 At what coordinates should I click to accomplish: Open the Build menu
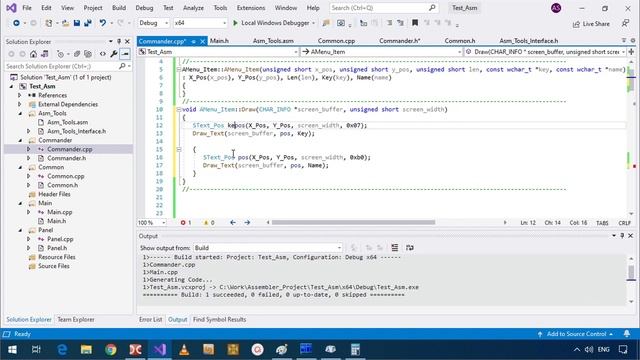tap(119, 8)
